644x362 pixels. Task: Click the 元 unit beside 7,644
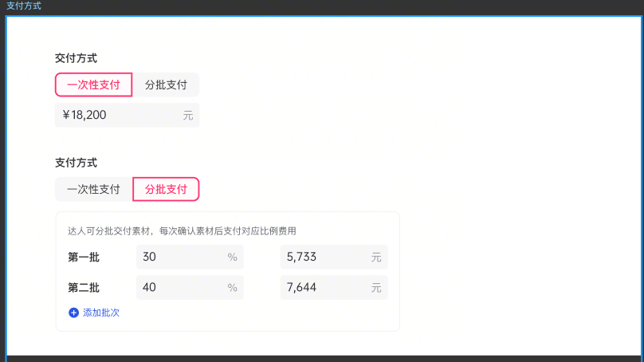pyautogui.click(x=376, y=288)
